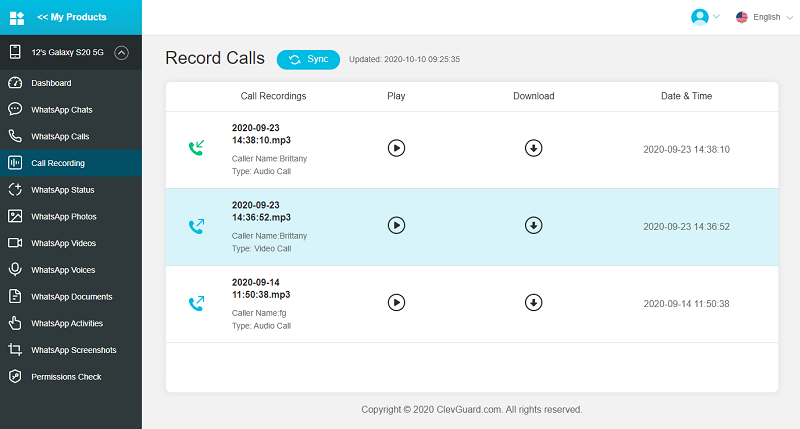Click the ClevGuard.com copyright footer text

[x=472, y=410]
